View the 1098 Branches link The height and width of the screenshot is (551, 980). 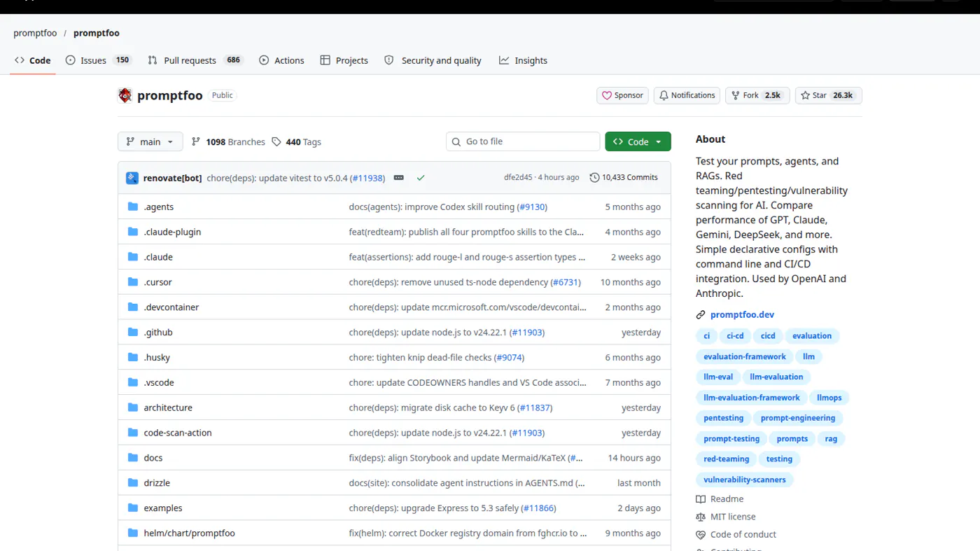(228, 142)
